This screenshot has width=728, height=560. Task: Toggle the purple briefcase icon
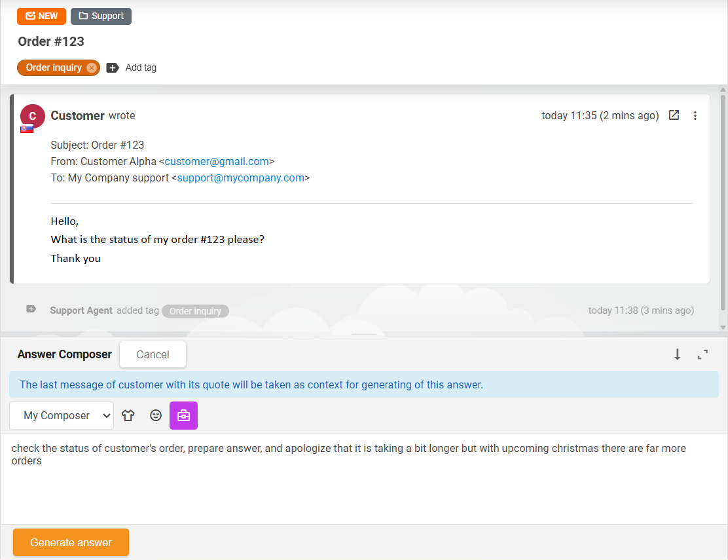(x=183, y=415)
